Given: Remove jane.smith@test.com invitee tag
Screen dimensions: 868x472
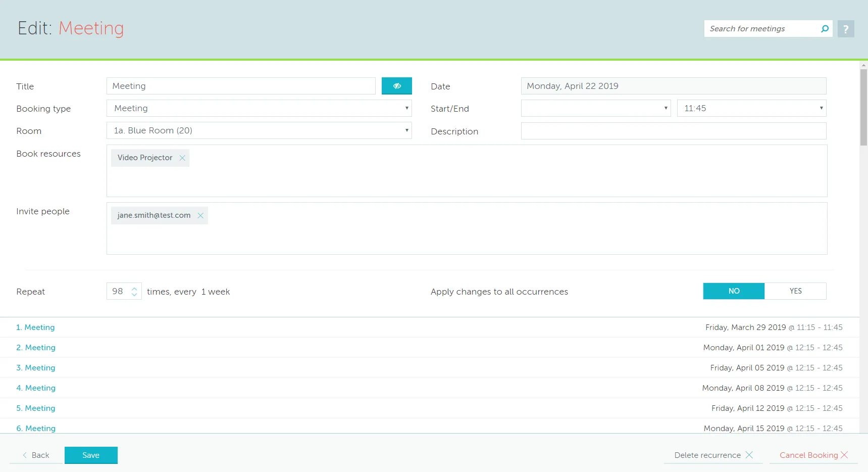Looking at the screenshot, I should tap(200, 216).
